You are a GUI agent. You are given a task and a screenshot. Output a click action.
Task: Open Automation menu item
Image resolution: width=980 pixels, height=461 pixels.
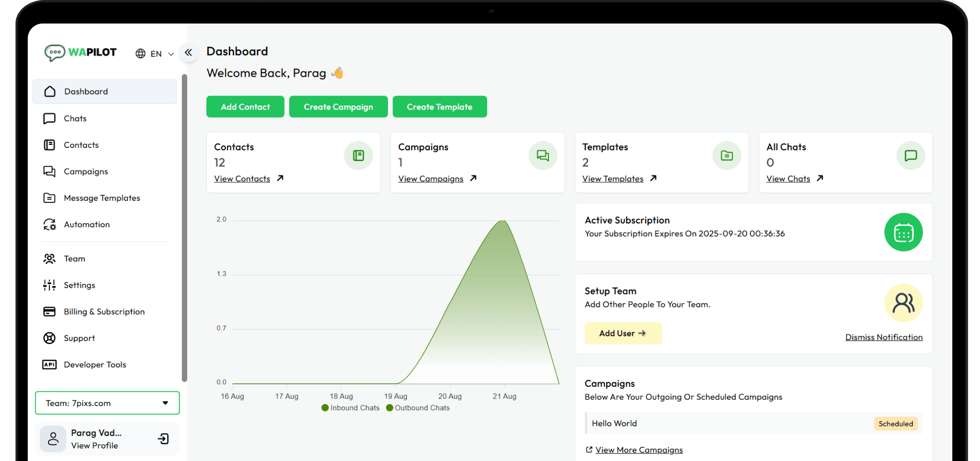87,224
